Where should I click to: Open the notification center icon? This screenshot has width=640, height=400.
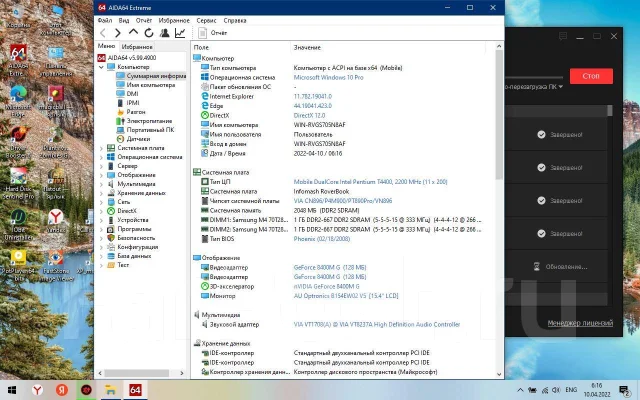[624, 391]
